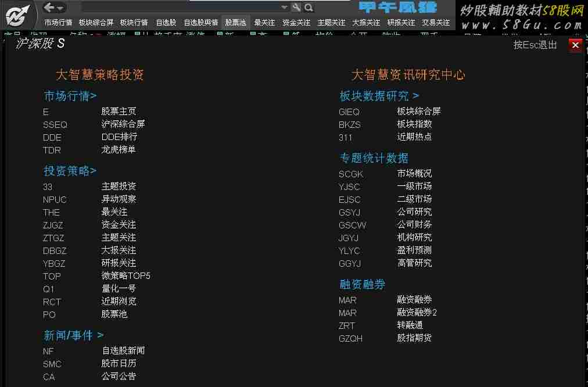The width and height of the screenshot is (588, 387).
Task: Click the 最关注 entry beside THE
Action: (114, 212)
